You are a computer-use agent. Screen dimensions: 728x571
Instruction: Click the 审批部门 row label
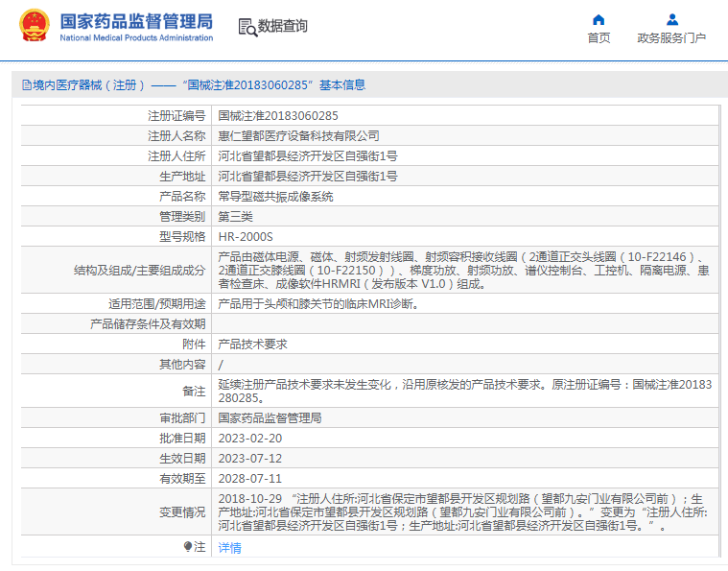click(182, 418)
